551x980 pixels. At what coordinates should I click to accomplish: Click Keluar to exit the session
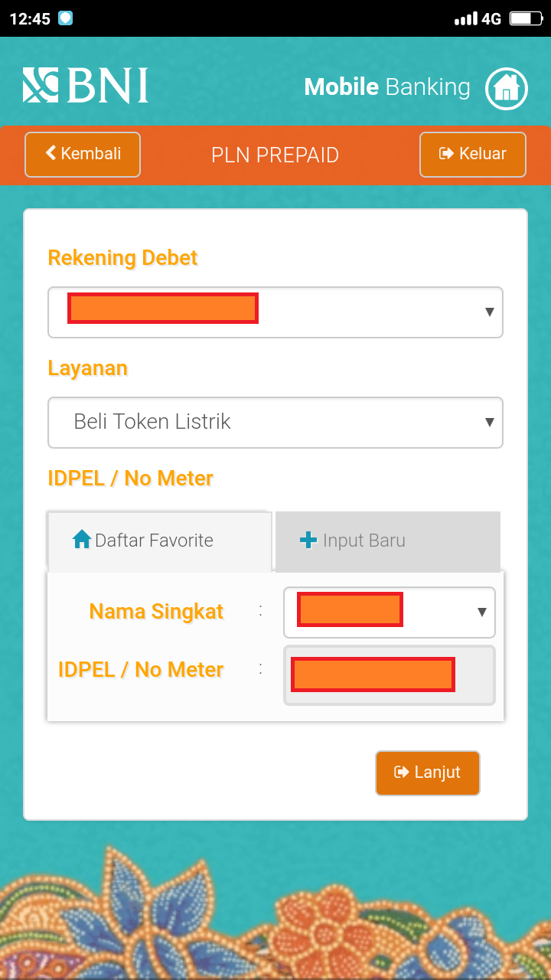pyautogui.click(x=472, y=154)
